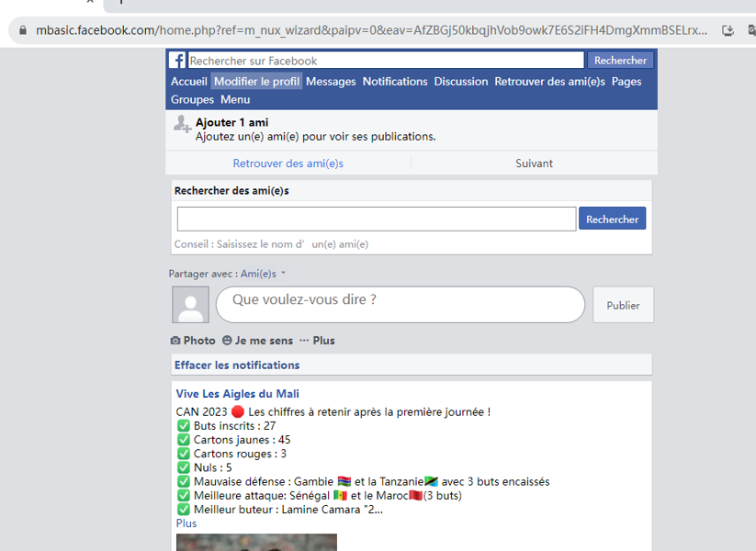756x551 pixels.
Task: Click the text "Cartons jaunes : 45"
Action: click(x=242, y=440)
